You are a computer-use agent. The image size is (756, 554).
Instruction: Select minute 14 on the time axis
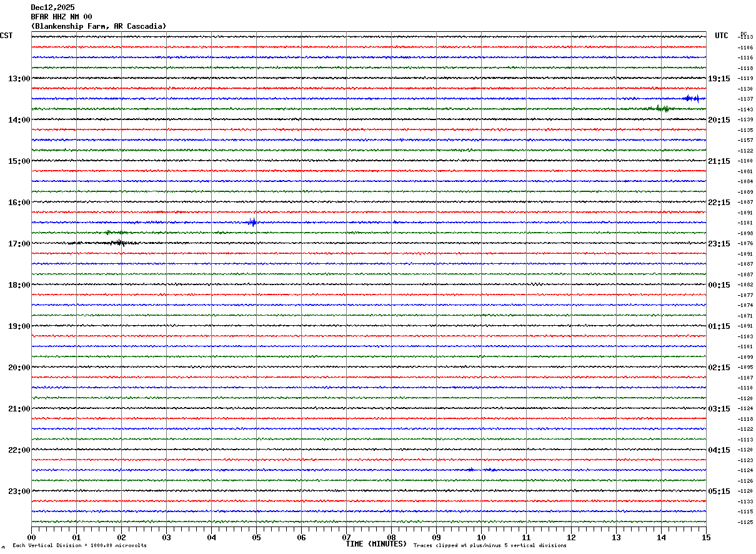pos(661,537)
